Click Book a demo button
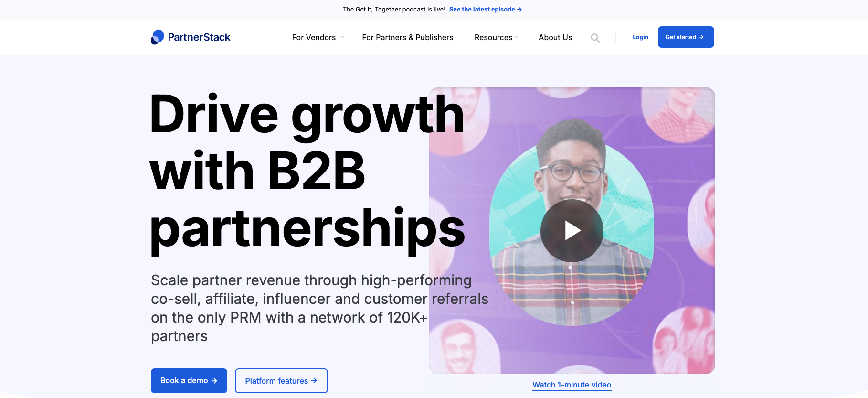Viewport: 868px width, 398px height. (189, 381)
